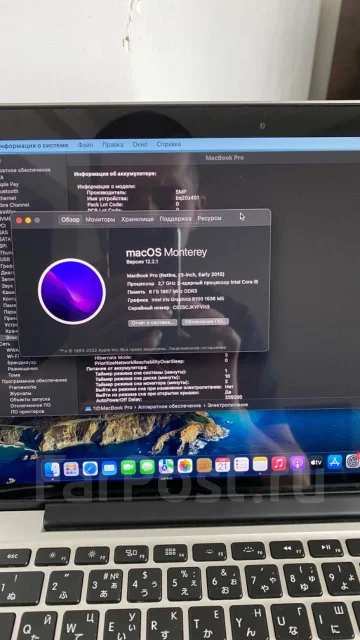Open the Правка menu
This screenshot has width=360, height=640.
[113, 144]
